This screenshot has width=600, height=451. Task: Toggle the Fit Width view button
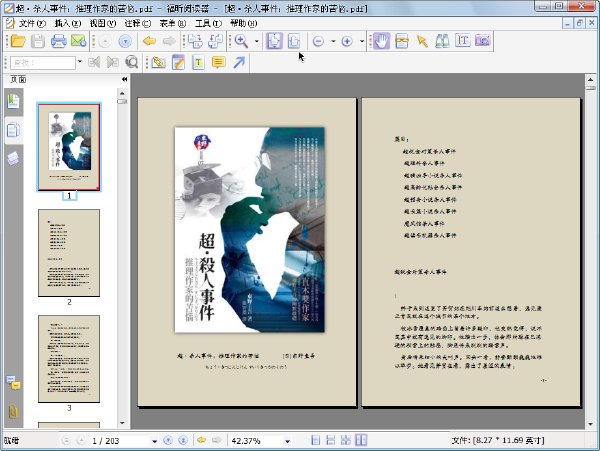click(294, 41)
